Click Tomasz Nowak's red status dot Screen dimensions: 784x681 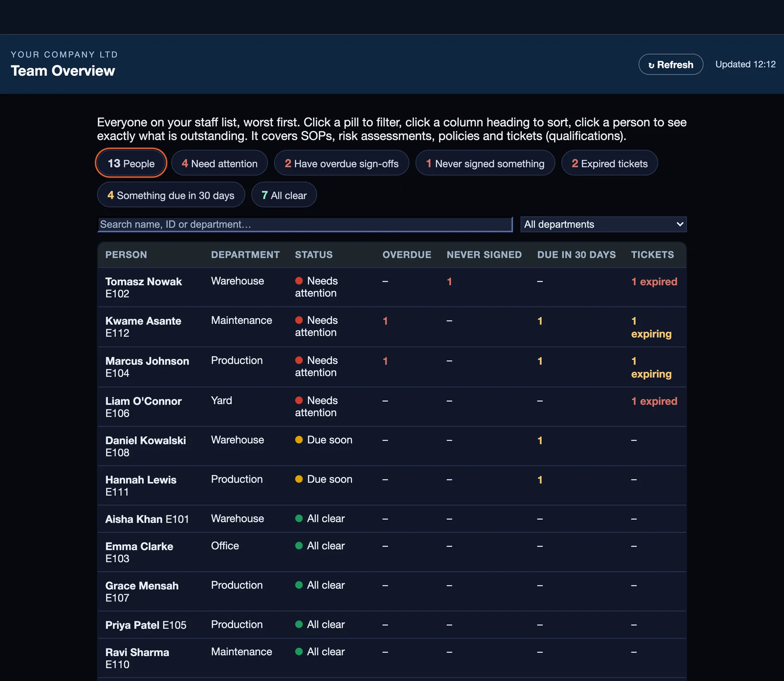[299, 281]
